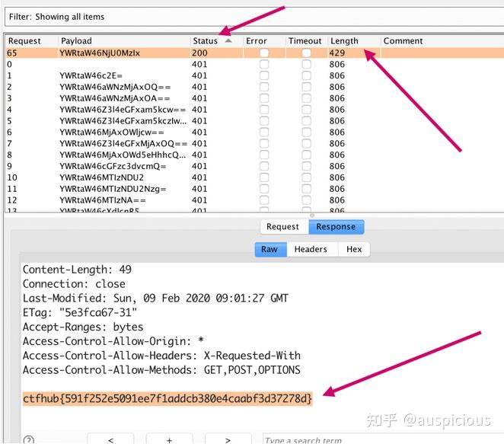Sort by the Request column header
This screenshot has height=444, width=504.
(x=24, y=41)
